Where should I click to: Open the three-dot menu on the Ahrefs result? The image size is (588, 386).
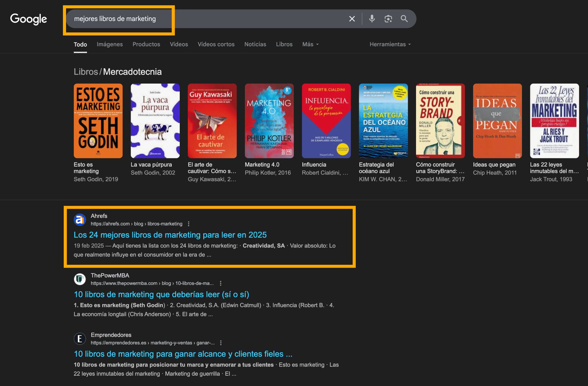point(189,223)
